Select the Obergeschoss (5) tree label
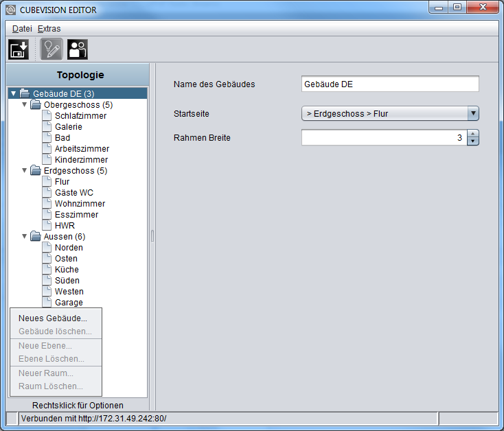Viewport: 504px width, 431px height. coord(78,105)
